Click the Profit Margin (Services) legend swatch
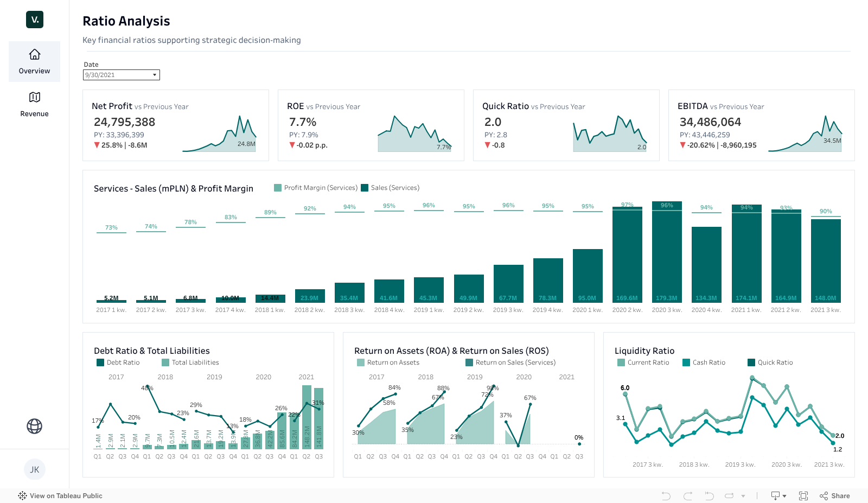The height and width of the screenshot is (503, 868). [278, 188]
